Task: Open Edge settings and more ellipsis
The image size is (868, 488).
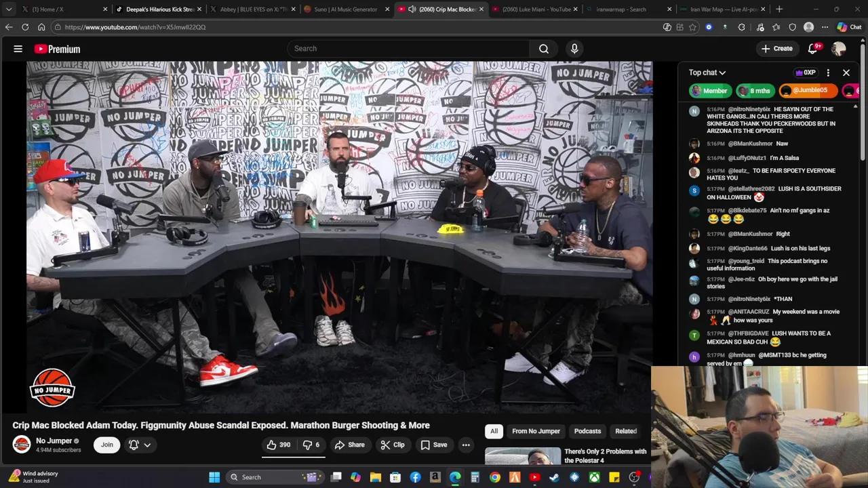Action: 825,27
